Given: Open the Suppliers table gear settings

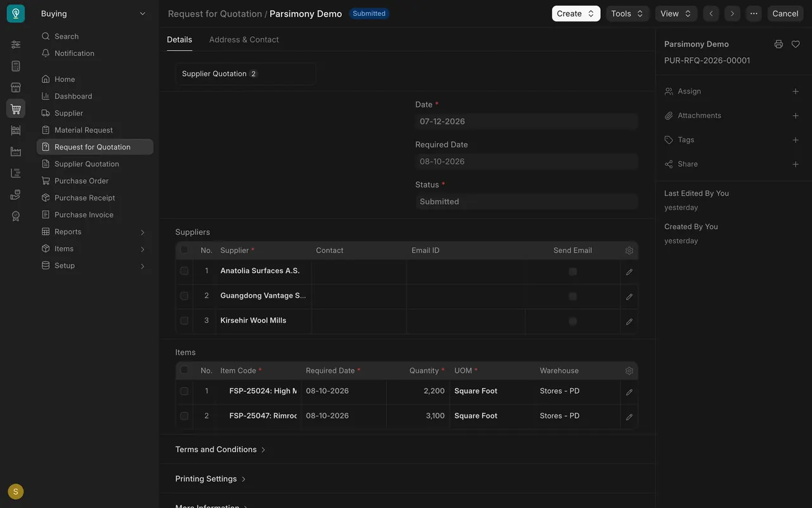Looking at the screenshot, I should coord(629,251).
